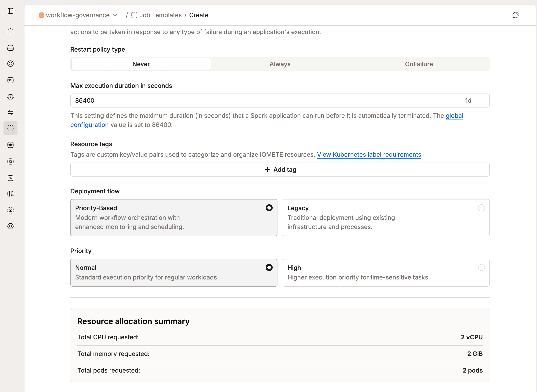Viewport: 537px width, 392px height.
Task: Open the magnifier search sidebar icon
Action: pos(10,162)
